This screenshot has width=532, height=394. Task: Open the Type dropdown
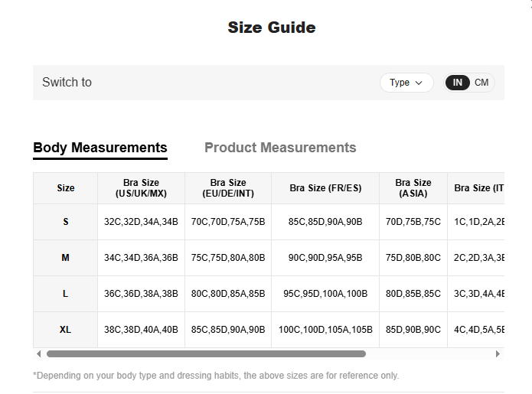coord(406,83)
